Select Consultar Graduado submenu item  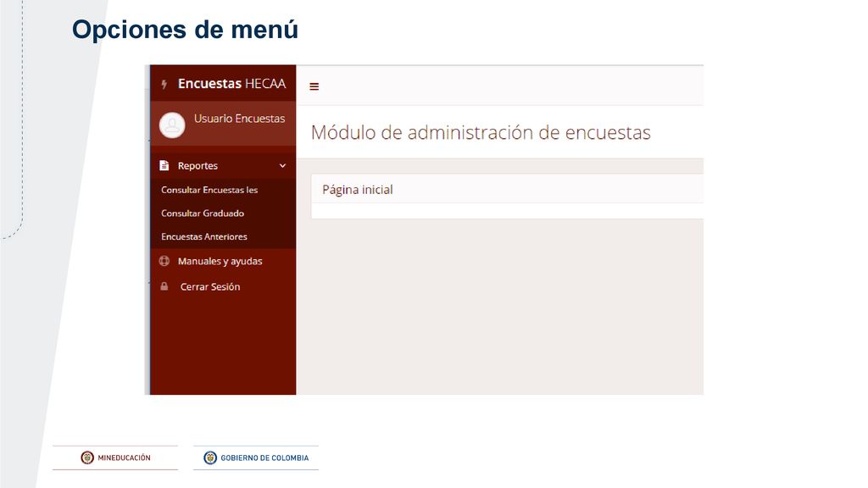[x=203, y=213]
